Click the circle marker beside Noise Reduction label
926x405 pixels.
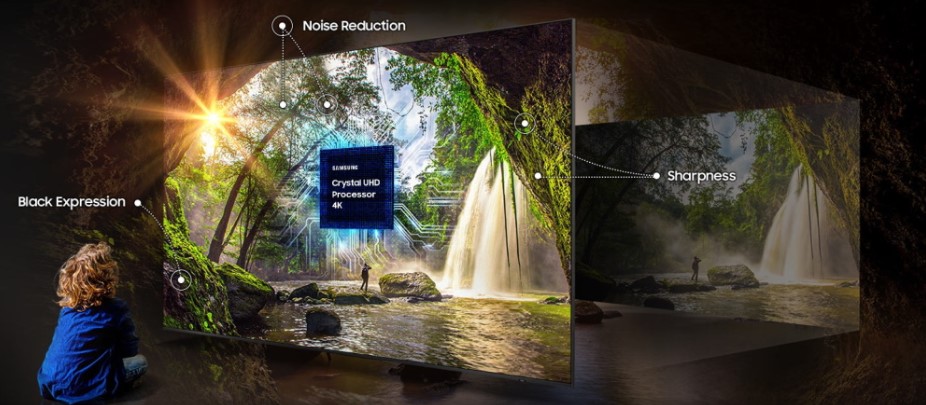[x=282, y=26]
